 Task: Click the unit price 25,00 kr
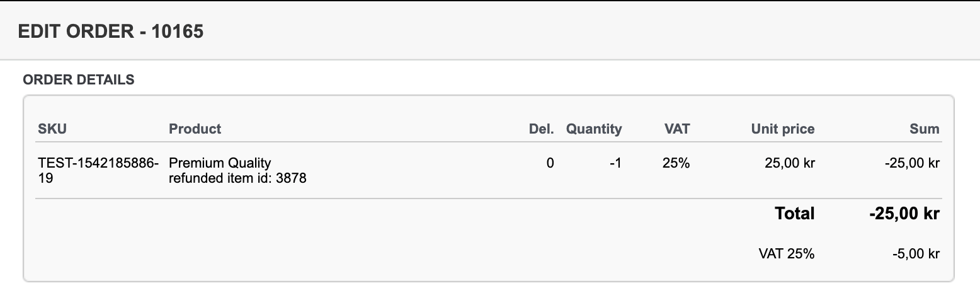click(790, 164)
